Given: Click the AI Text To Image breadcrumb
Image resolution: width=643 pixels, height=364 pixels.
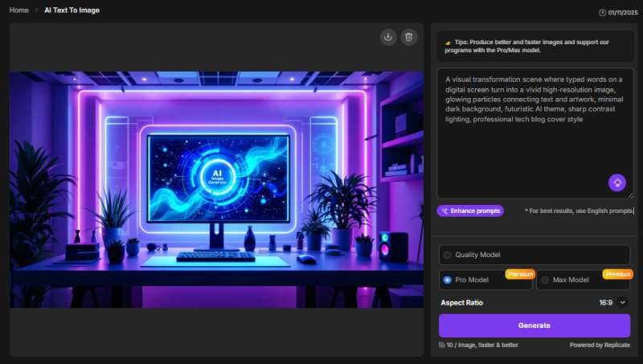Looking at the screenshot, I should (x=72, y=10).
